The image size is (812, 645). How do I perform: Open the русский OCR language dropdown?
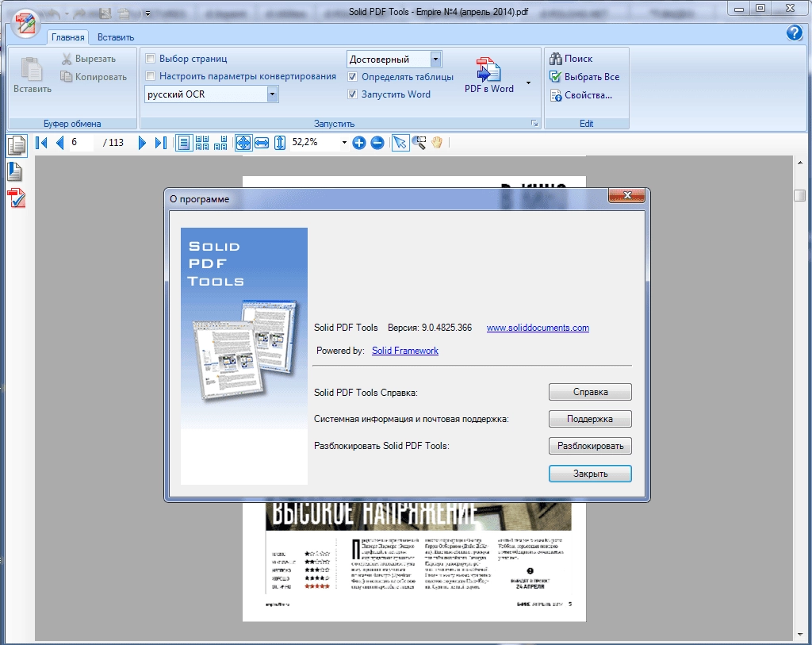[x=273, y=94]
